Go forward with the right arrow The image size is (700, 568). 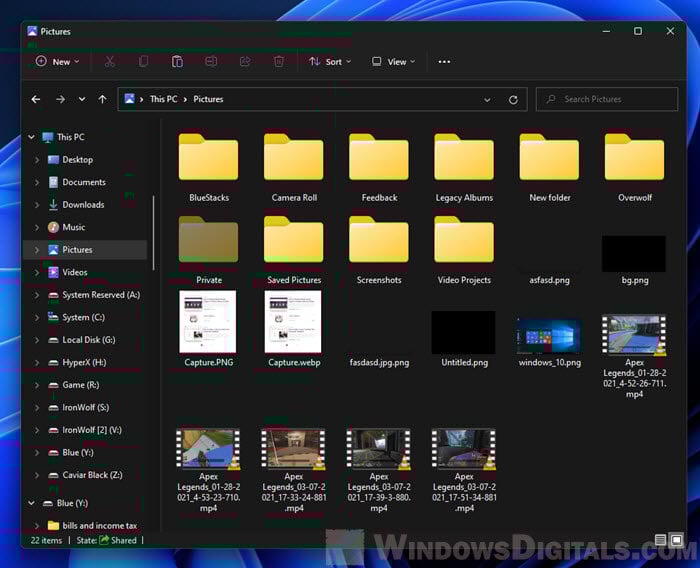[x=60, y=99]
